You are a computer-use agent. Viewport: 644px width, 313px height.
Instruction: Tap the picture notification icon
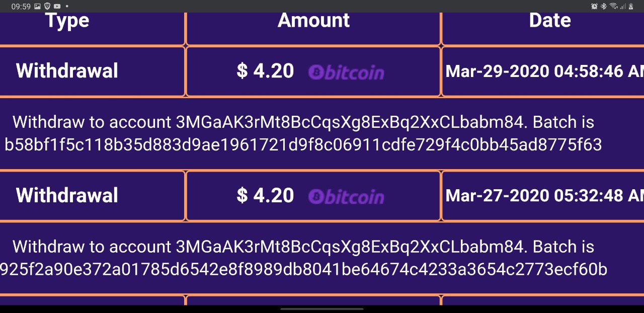coord(38,6)
